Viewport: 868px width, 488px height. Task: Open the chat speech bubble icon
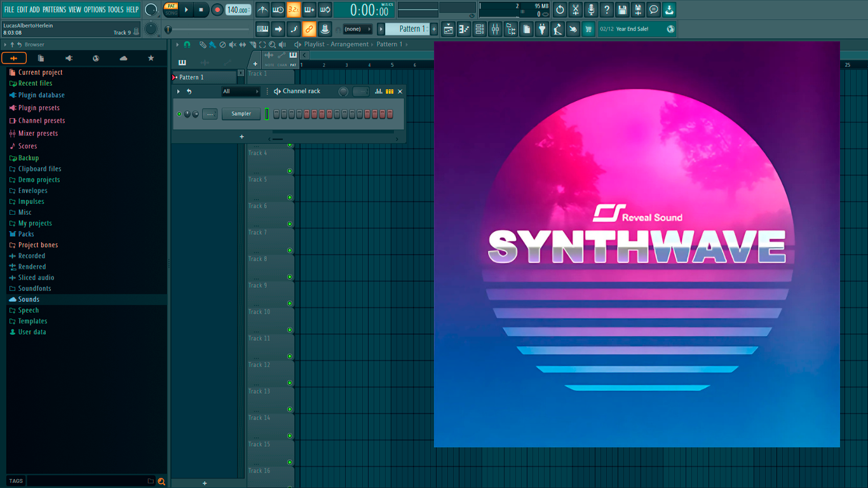tap(653, 10)
